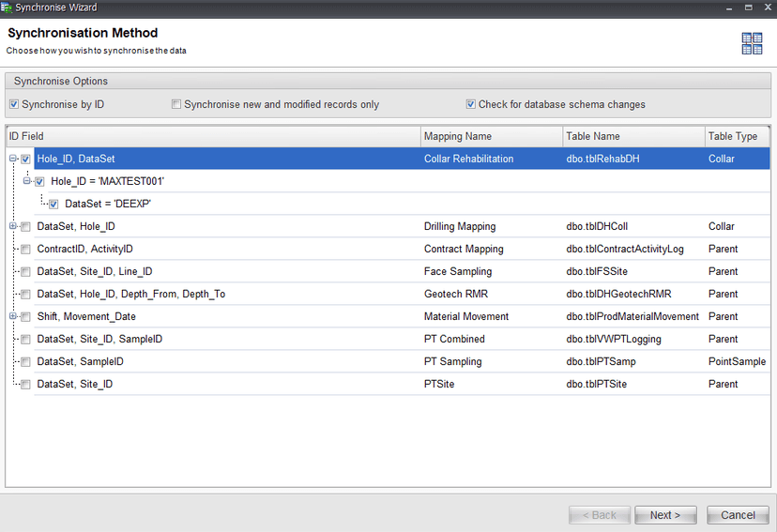Click the Cancel button

[738, 515]
